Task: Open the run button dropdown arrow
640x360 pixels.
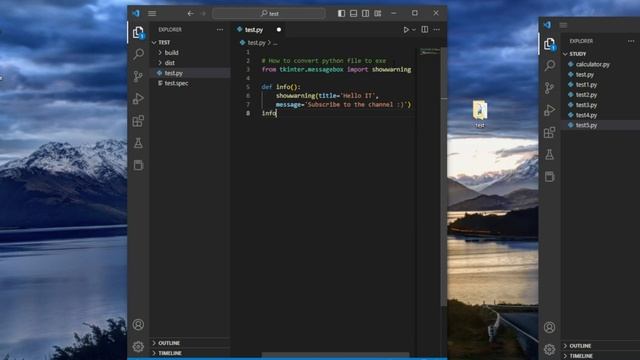Action: 414,30
